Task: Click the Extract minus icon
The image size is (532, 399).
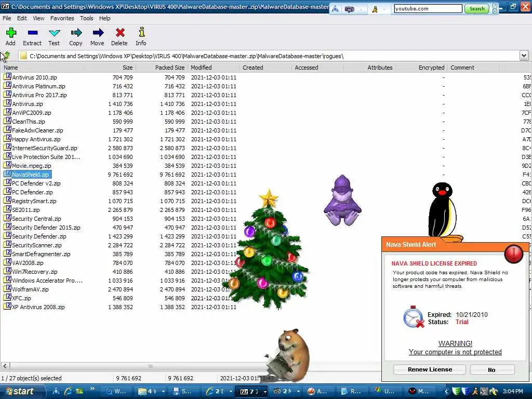Action: tap(33, 33)
